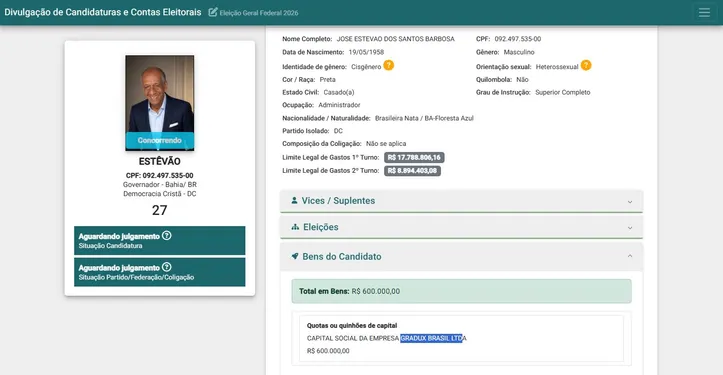Expand the Eleições section chevron
The width and height of the screenshot is (723, 375).
point(630,228)
